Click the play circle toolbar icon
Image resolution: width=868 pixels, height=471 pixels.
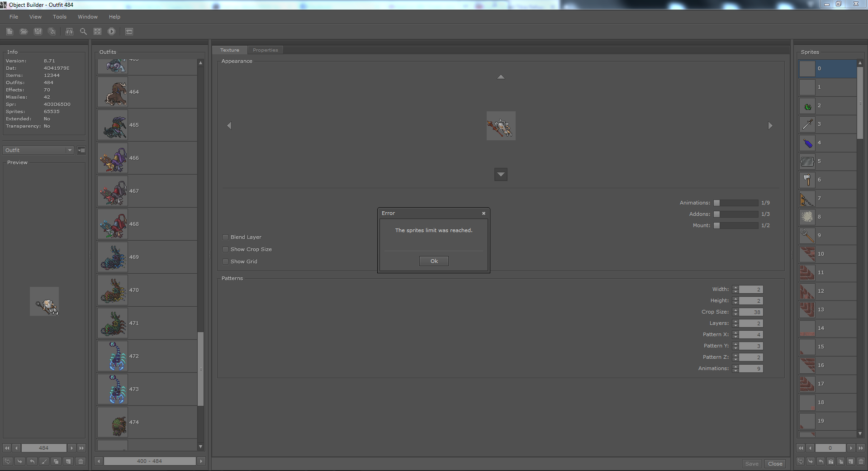(x=111, y=31)
